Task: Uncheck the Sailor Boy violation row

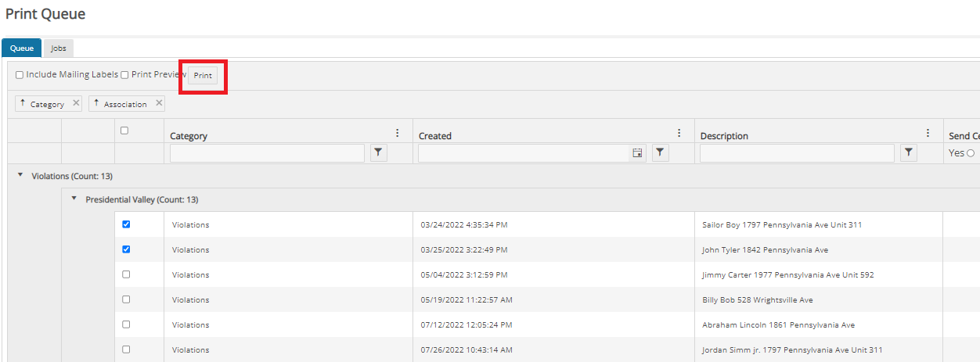Action: pyautogui.click(x=126, y=224)
